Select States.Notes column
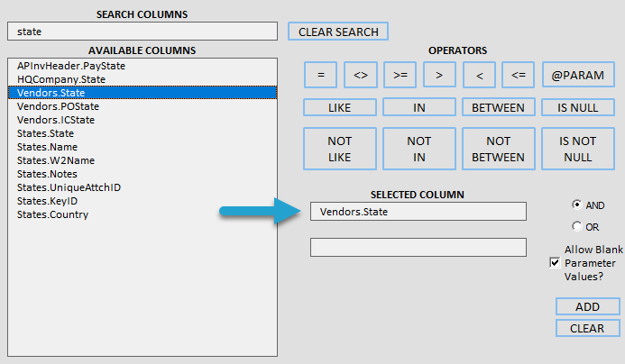Screen dimensions: 625x364 click(x=142, y=174)
